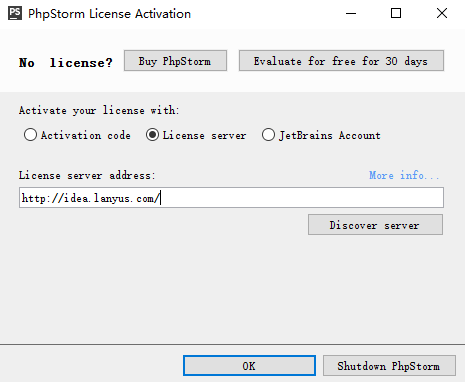Click the 'PhpStorm License Activation' title text
Screen dimensions: 465x382
click(x=109, y=14)
